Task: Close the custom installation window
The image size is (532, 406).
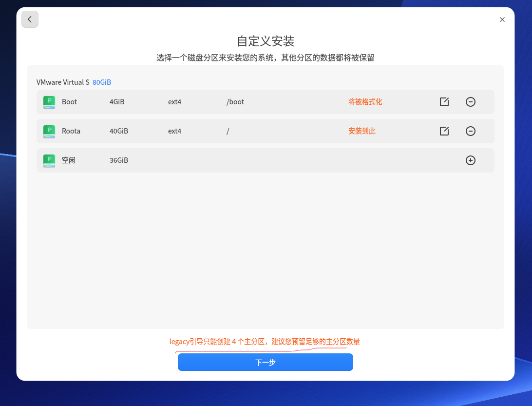Action: pos(502,19)
